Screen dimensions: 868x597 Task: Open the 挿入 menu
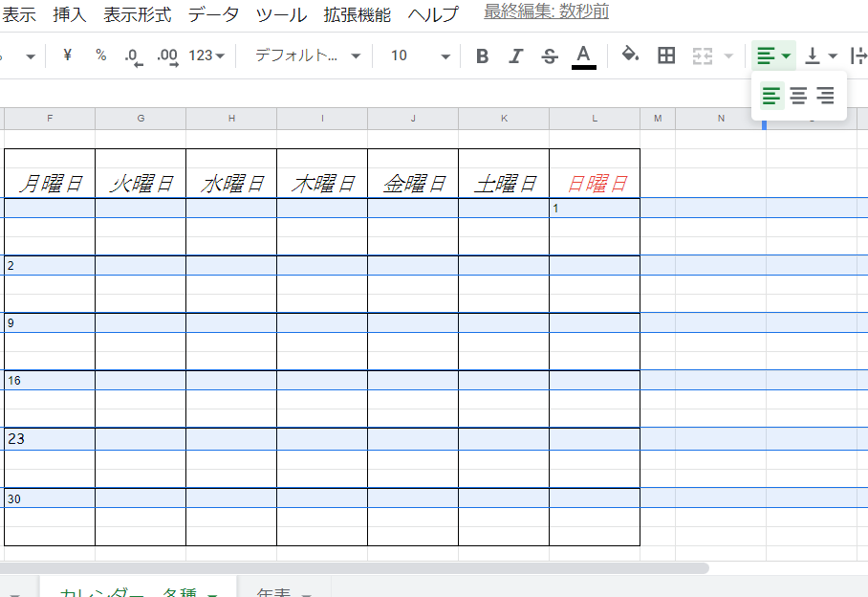click(x=70, y=14)
